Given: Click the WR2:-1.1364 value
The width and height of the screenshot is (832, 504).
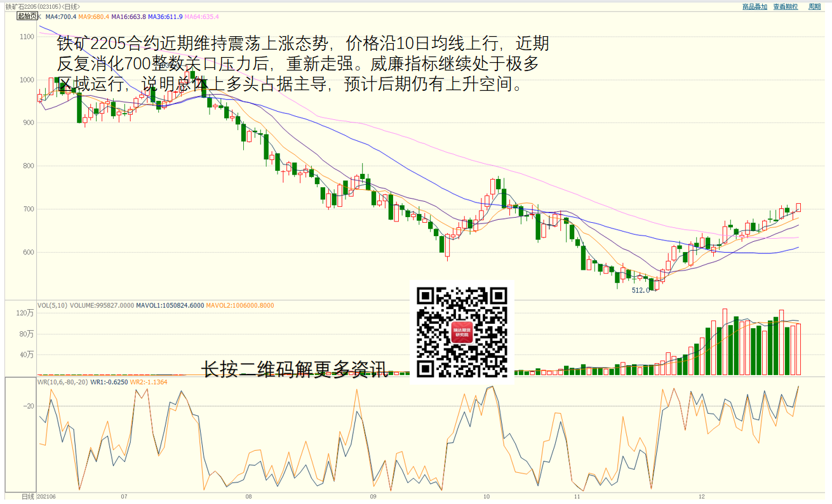Looking at the screenshot, I should [149, 382].
